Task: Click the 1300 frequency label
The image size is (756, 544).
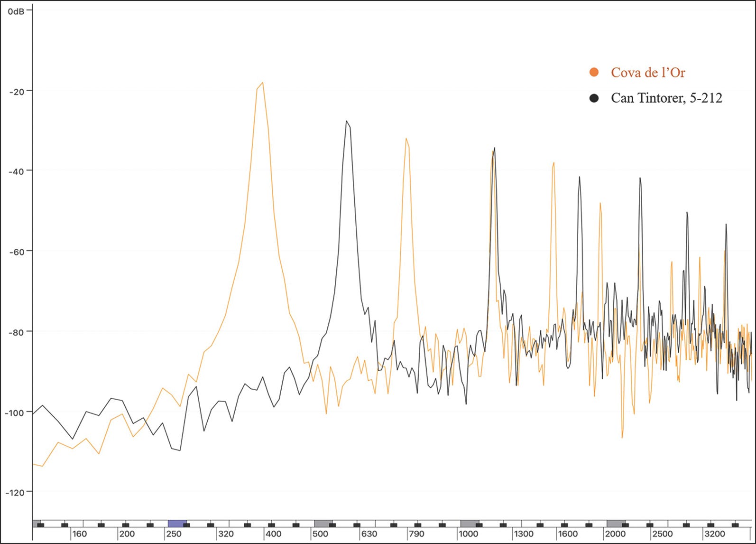Action: pos(524,534)
